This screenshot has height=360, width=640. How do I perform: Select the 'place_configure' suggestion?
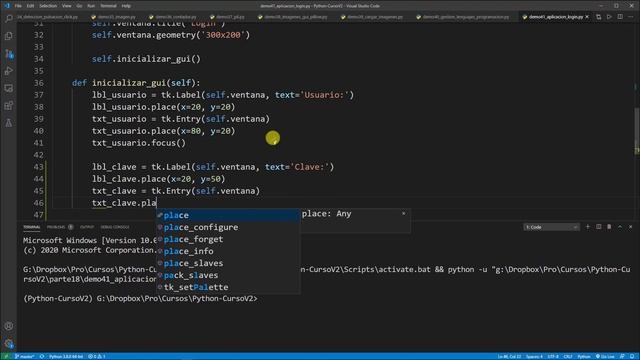coord(228,227)
